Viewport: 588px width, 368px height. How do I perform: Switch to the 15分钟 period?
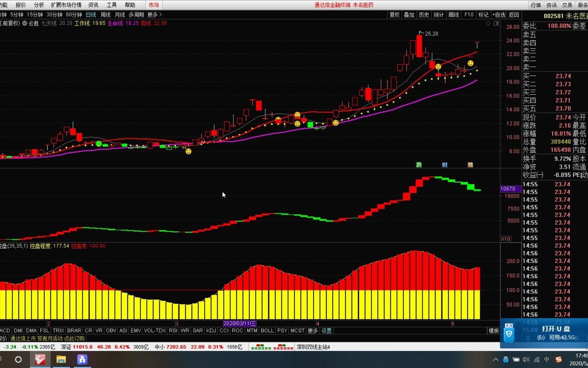pos(35,15)
